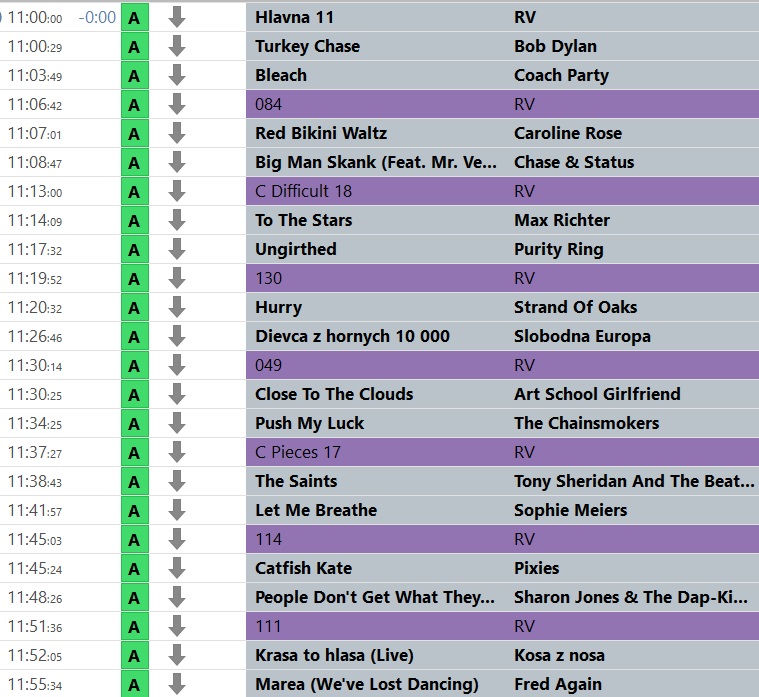Click the -0:00 countdown value
Screen dimensions: 759x697
(97, 17)
